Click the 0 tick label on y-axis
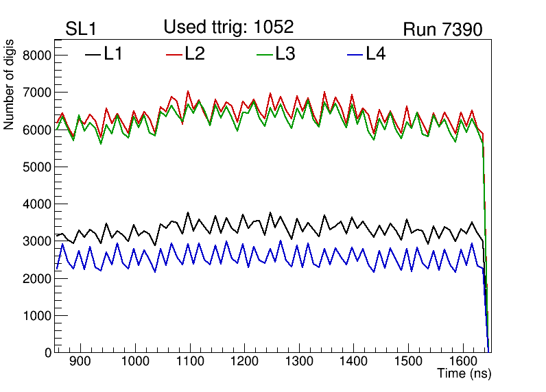Image resolution: width=546 pixels, height=392 pixels. pyautogui.click(x=46, y=353)
